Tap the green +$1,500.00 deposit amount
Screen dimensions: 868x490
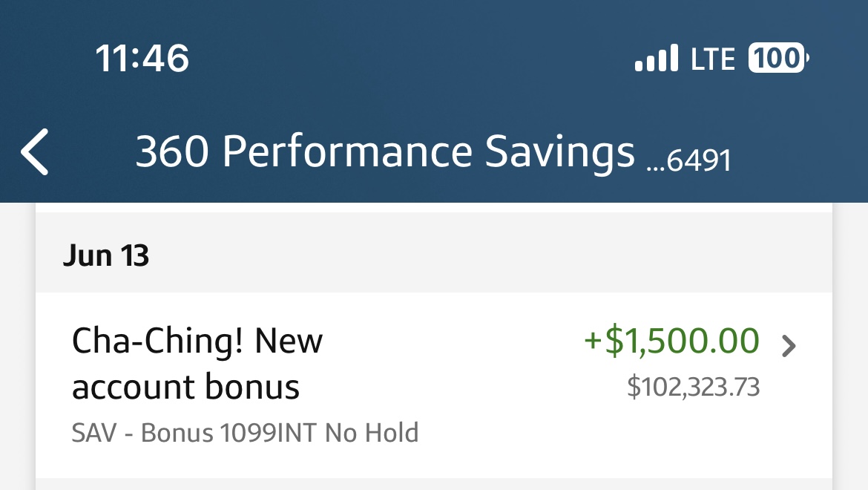(x=672, y=341)
